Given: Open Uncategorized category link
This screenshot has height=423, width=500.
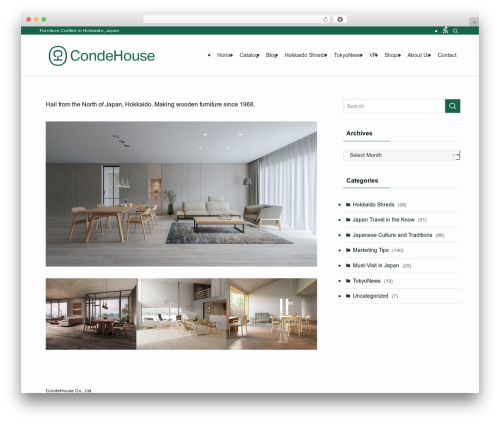Looking at the screenshot, I should pos(370,296).
